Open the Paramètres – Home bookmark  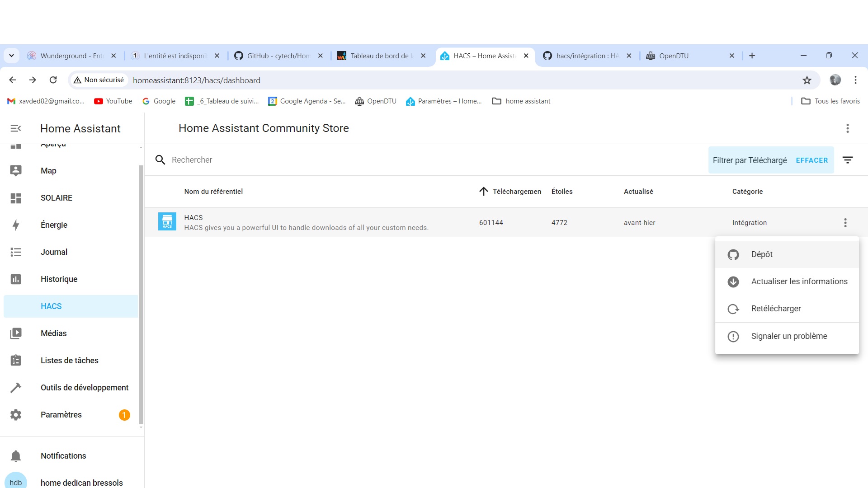pyautogui.click(x=444, y=101)
